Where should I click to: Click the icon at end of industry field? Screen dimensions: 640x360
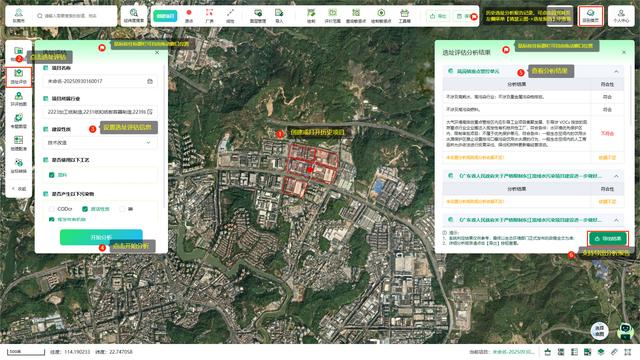pyautogui.click(x=150, y=111)
